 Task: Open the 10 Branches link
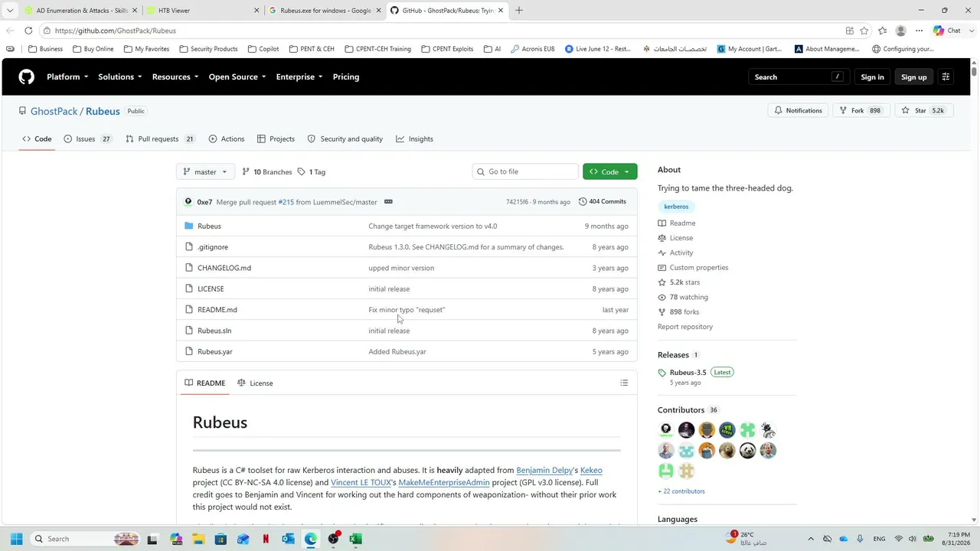[x=266, y=172]
